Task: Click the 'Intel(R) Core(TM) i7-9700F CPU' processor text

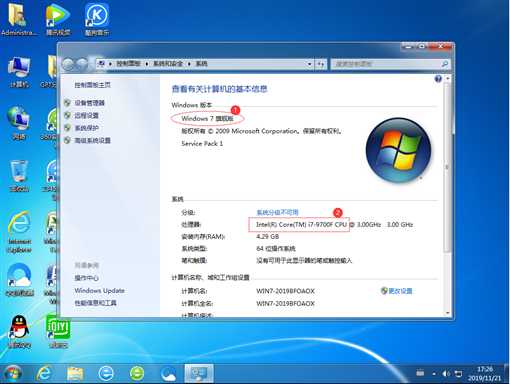Action: click(x=301, y=224)
